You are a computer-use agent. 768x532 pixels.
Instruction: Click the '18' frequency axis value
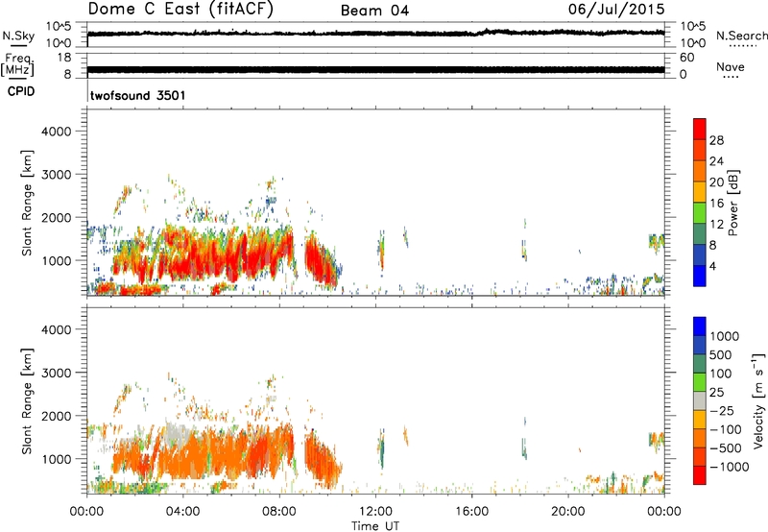coord(64,58)
